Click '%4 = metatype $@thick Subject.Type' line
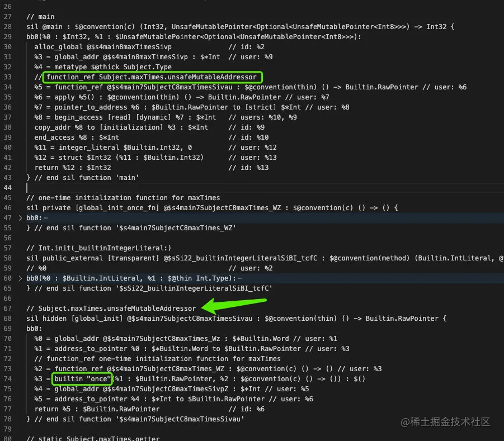The image size is (504, 441). [x=103, y=67]
